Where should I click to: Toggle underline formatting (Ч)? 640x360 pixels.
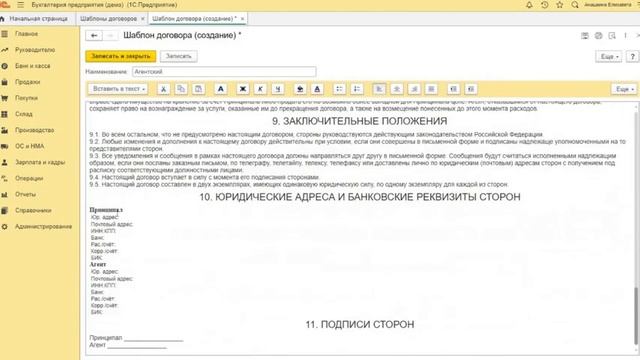click(x=278, y=89)
